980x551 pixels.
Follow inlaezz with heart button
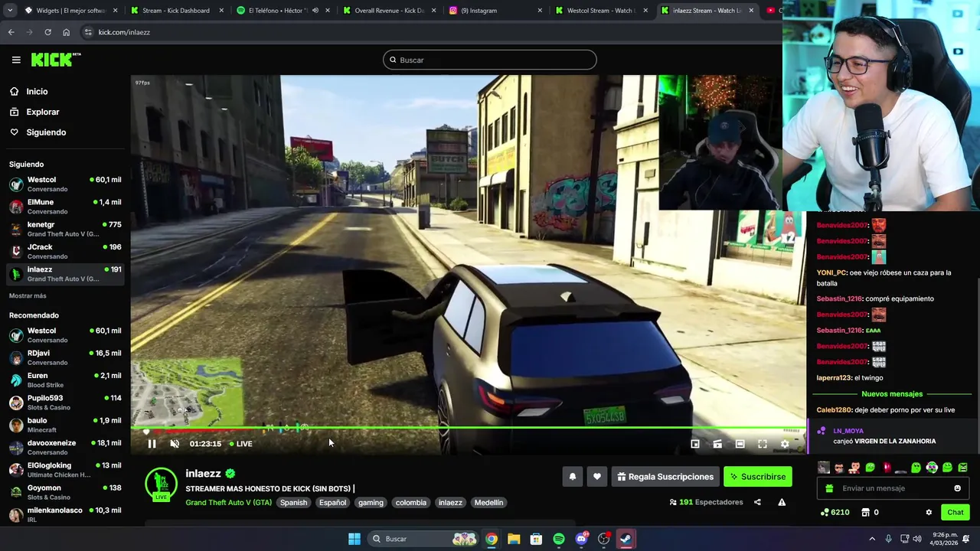[x=597, y=477]
